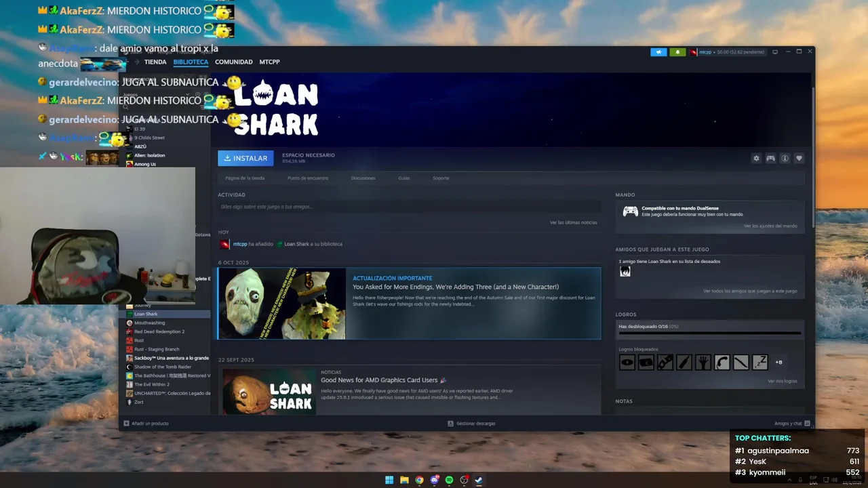Open the mtcpp account dropdown

[x=731, y=52]
